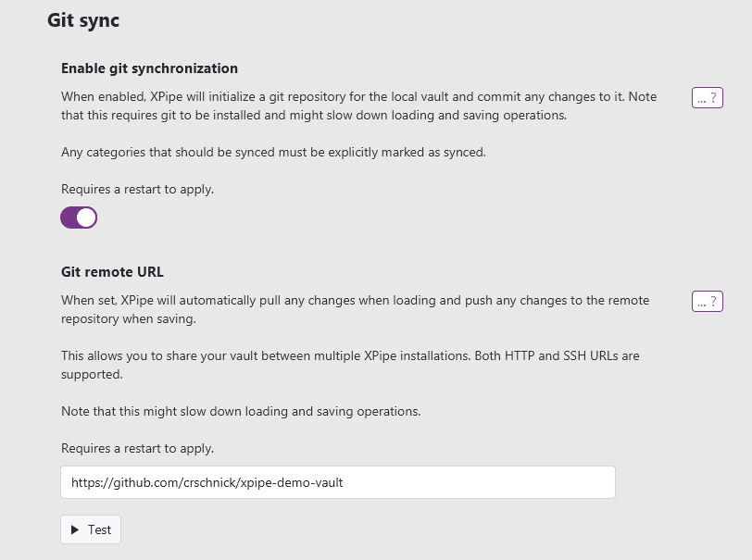
Task: Click the "Any categories that should be synced" note
Action: click(x=273, y=152)
